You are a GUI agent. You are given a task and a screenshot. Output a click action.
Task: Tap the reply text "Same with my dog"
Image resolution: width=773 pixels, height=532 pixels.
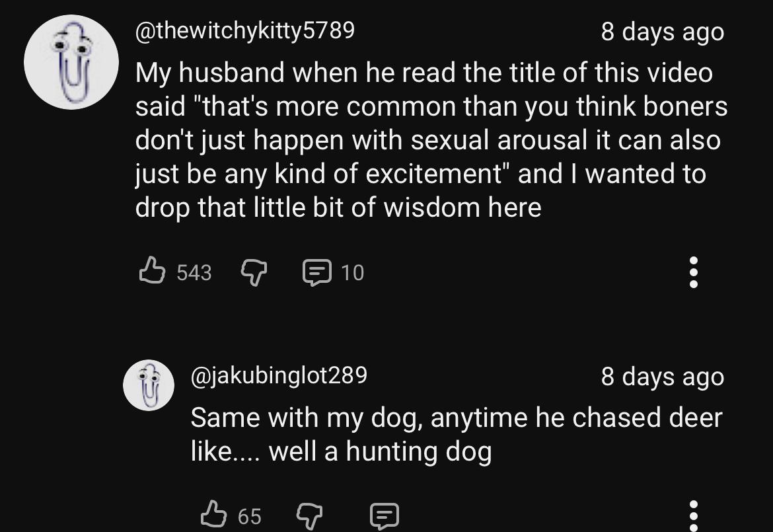[456, 418]
